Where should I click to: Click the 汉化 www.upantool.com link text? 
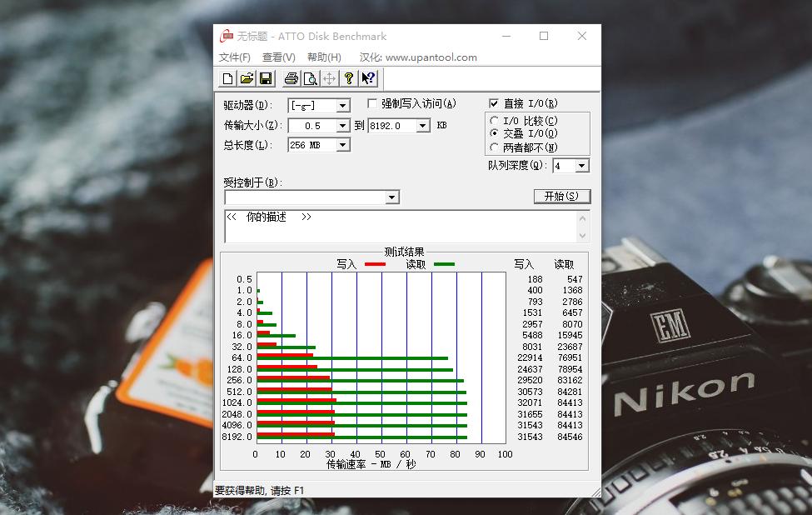pos(418,57)
